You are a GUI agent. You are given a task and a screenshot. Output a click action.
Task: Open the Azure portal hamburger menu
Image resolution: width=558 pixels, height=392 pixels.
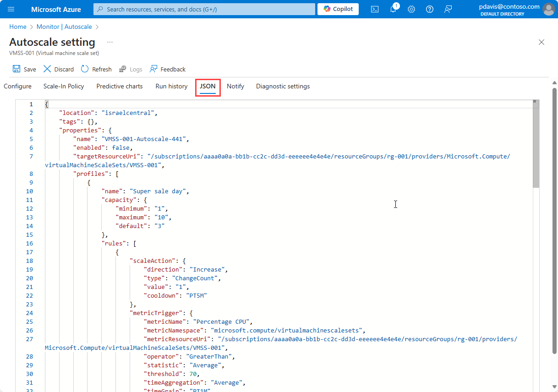[11, 9]
